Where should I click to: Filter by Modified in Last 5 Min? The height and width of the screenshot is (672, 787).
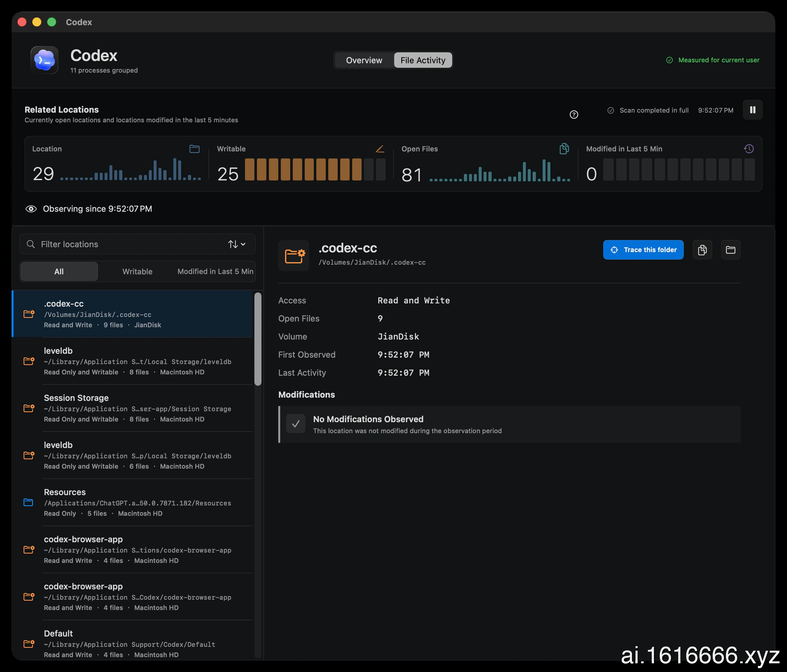click(x=215, y=272)
